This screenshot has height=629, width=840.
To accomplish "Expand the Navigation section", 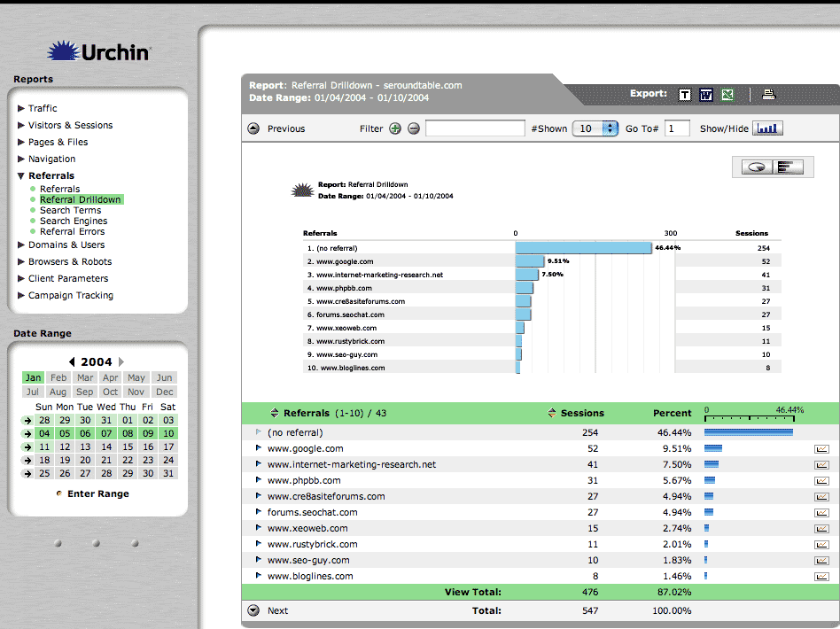I will click(x=21, y=159).
